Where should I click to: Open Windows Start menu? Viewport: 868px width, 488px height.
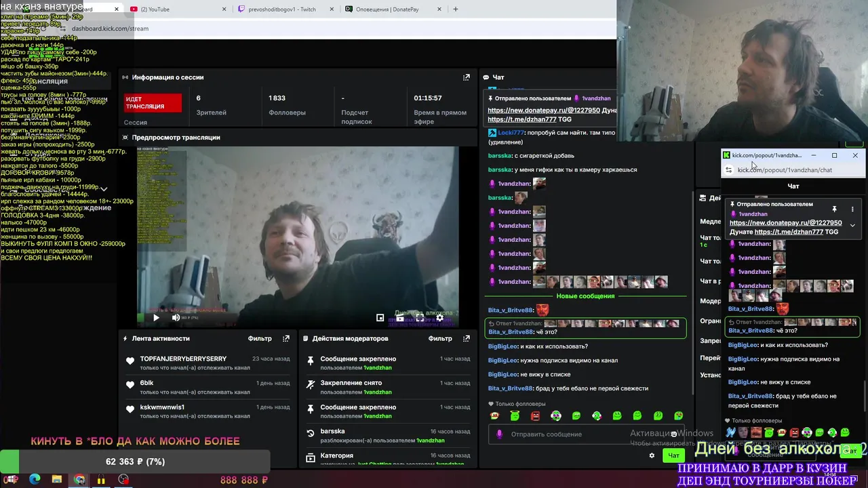(12, 480)
